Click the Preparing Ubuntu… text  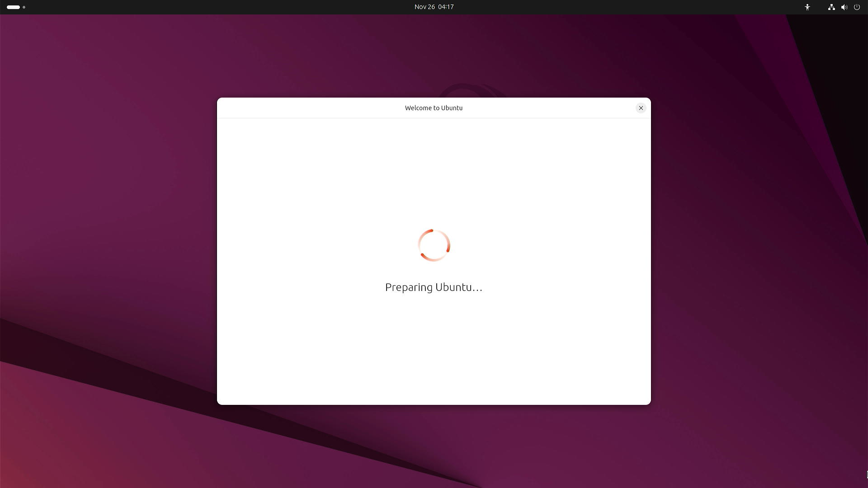click(x=434, y=287)
